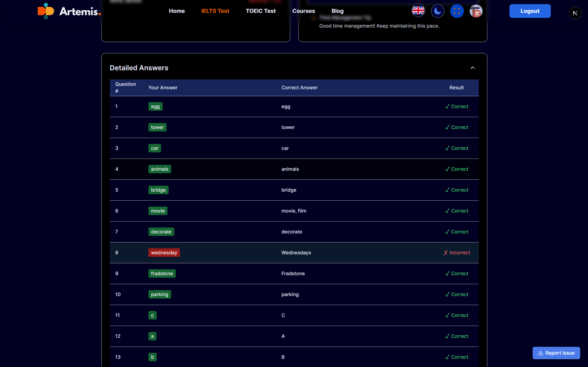Image resolution: width=588 pixels, height=367 pixels.
Task: Open the user avatar profile
Action: [476, 11]
